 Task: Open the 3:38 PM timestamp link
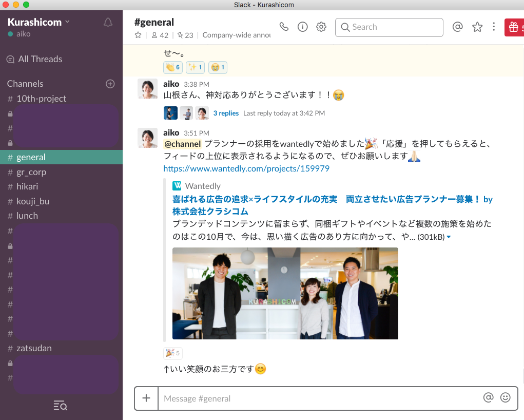(197, 84)
